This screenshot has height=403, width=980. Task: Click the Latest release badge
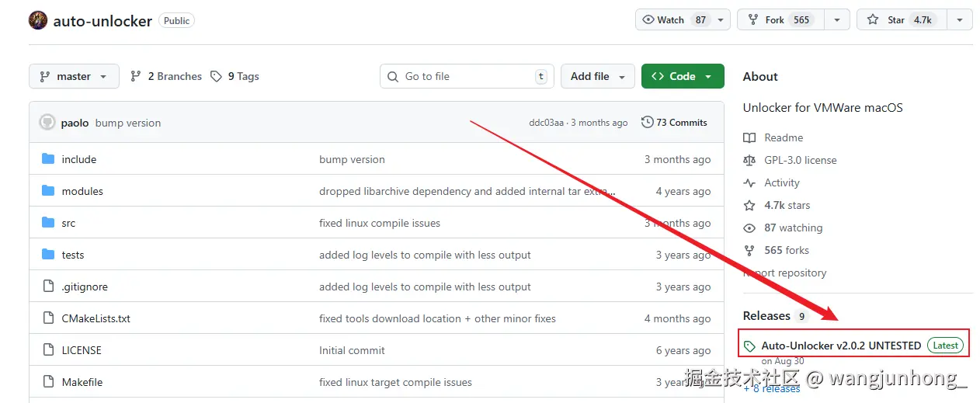(x=945, y=346)
